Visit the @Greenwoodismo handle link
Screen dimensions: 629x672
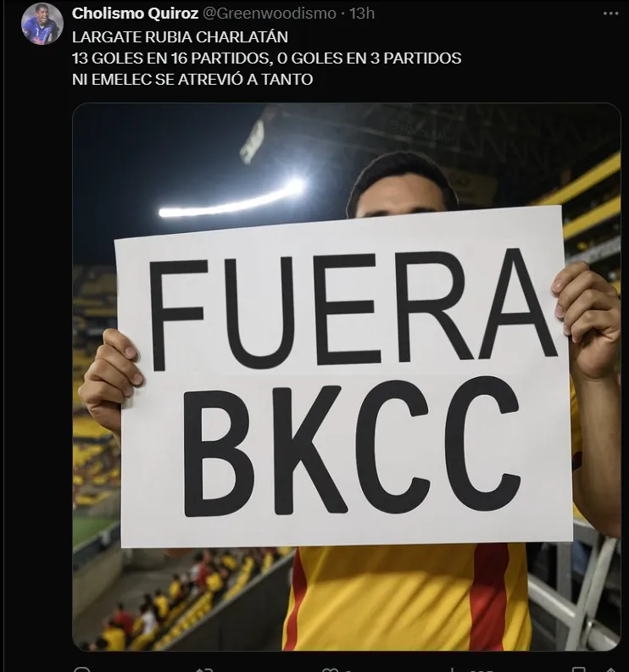[x=270, y=14]
